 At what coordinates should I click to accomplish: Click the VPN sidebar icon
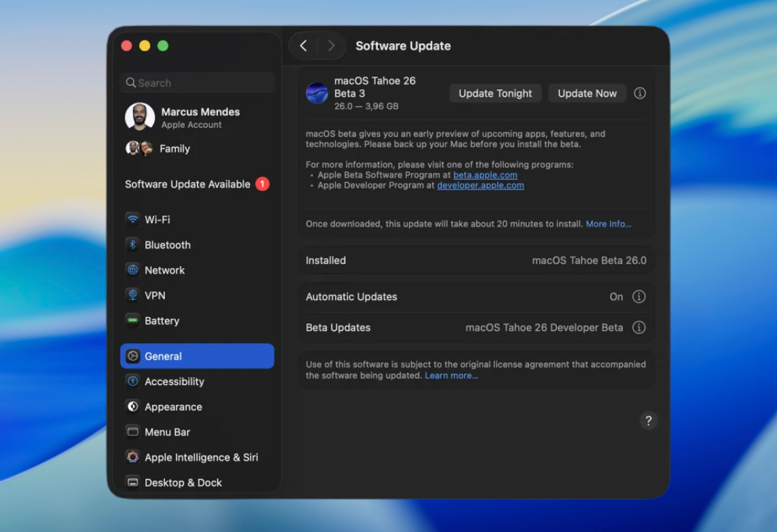coord(132,295)
